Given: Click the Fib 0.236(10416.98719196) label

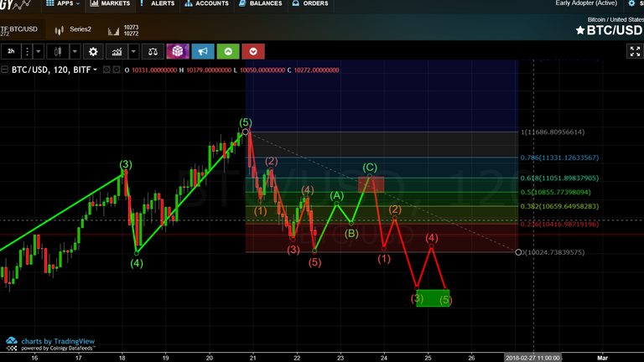Looking at the screenshot, I should pos(559,224).
